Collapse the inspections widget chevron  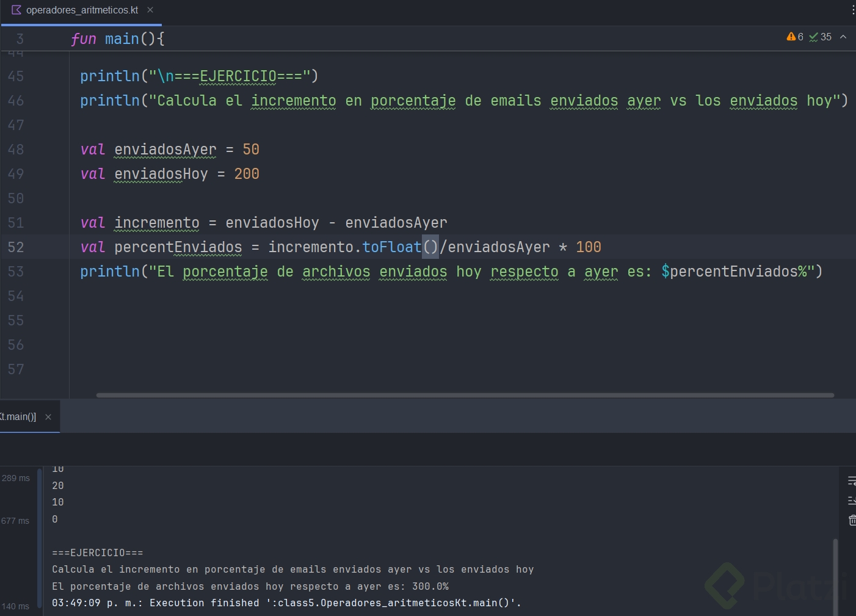[x=843, y=37]
